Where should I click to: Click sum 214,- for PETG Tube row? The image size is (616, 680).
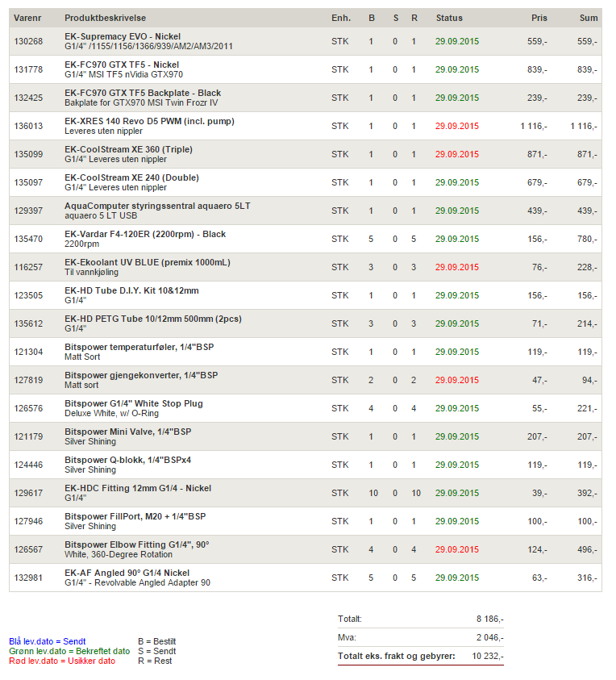point(587,323)
